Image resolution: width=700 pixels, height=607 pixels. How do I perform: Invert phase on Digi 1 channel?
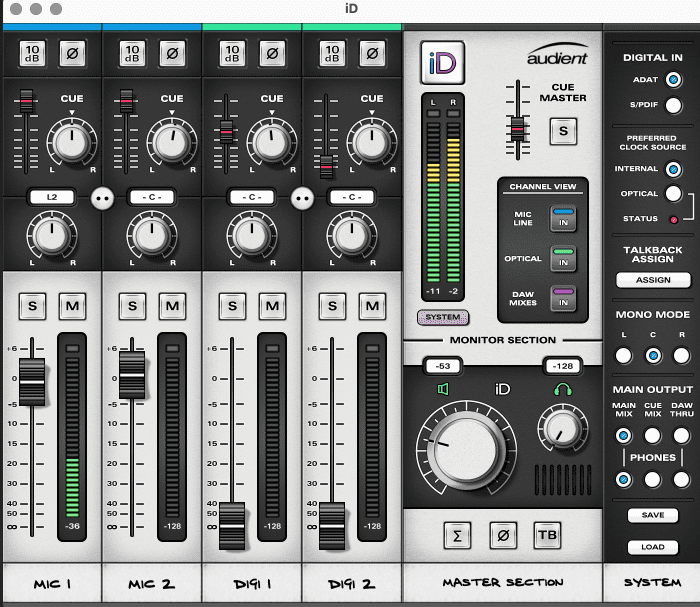point(272,54)
